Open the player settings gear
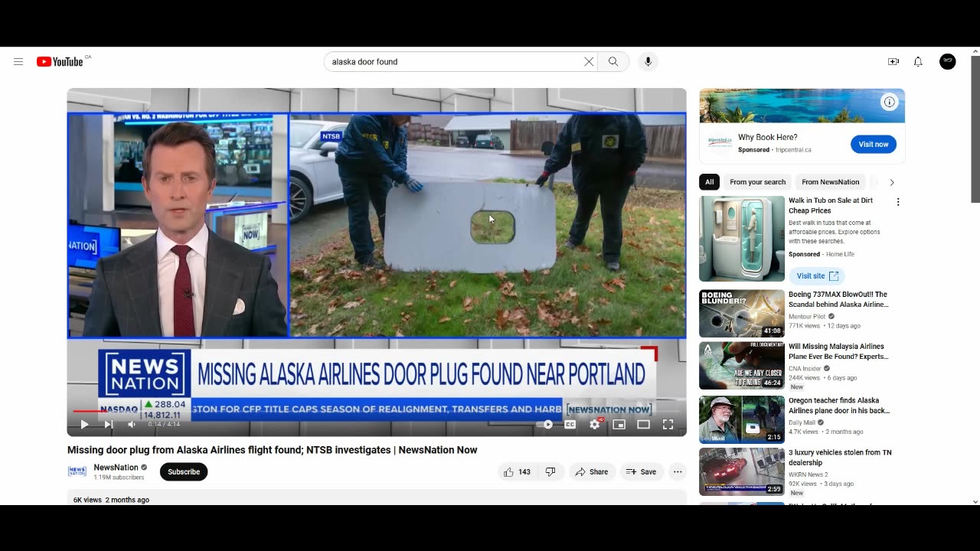Image resolution: width=980 pixels, height=551 pixels. tap(595, 424)
